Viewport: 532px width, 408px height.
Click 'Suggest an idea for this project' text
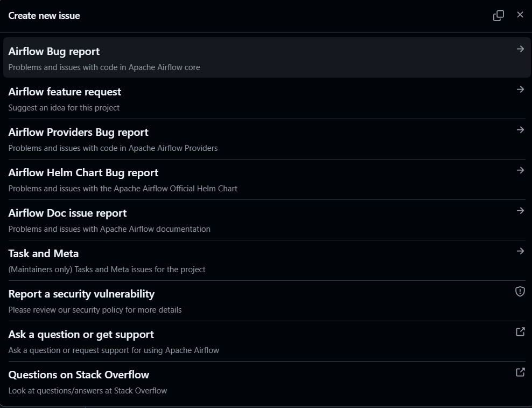point(64,108)
